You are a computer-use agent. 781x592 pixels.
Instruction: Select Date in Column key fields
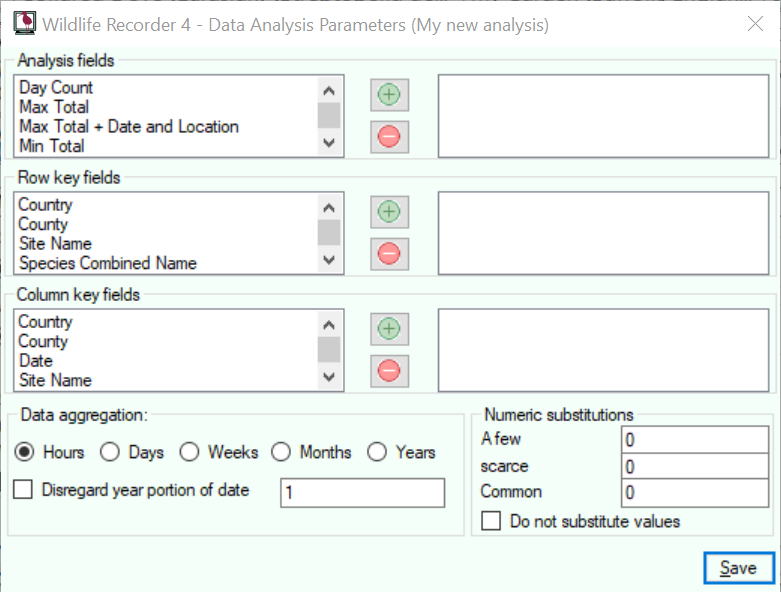coord(167,360)
